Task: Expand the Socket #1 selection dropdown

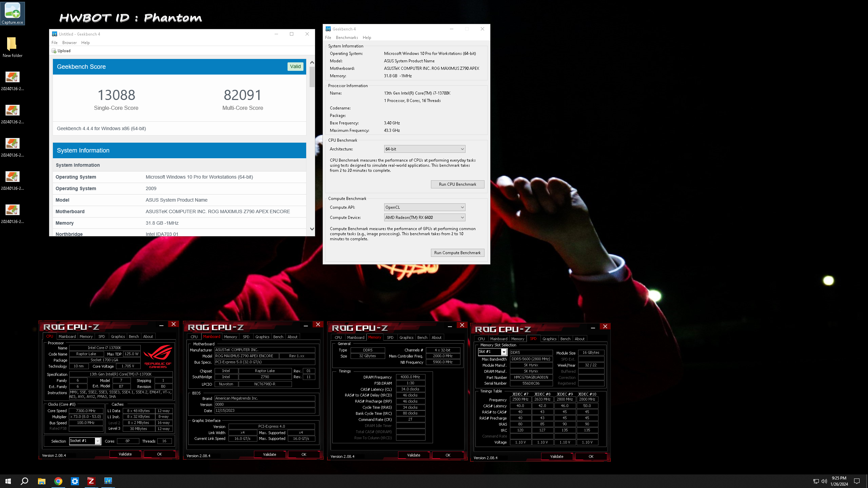Action: click(98, 441)
